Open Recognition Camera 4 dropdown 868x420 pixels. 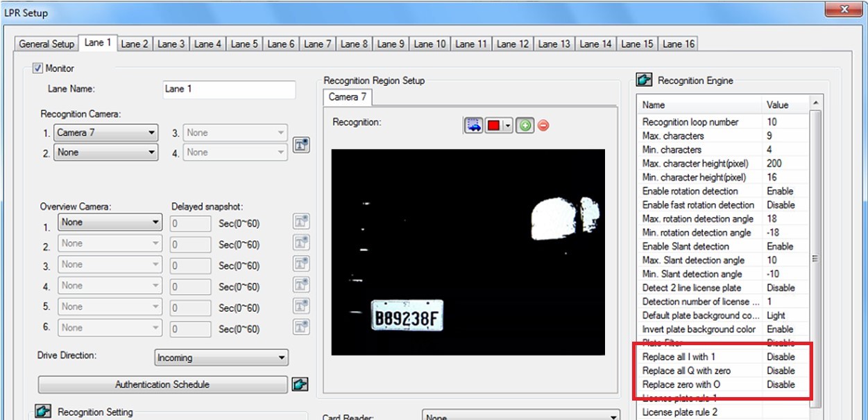pos(235,152)
